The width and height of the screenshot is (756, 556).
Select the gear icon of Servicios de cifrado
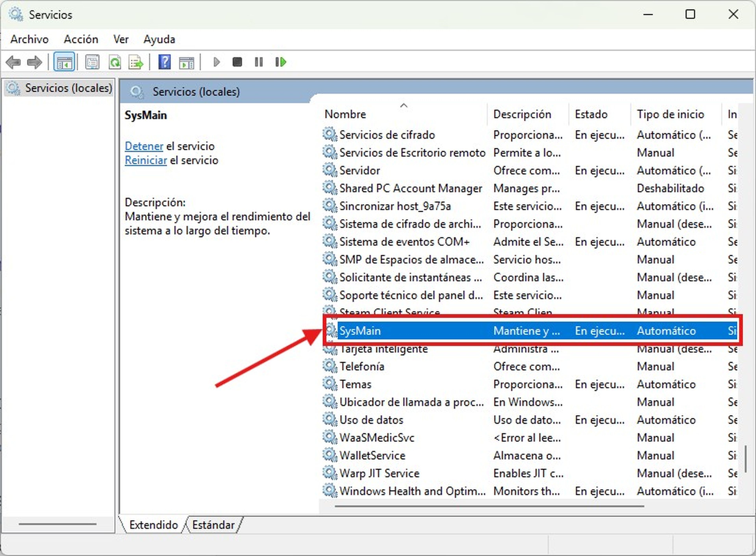[330, 135]
